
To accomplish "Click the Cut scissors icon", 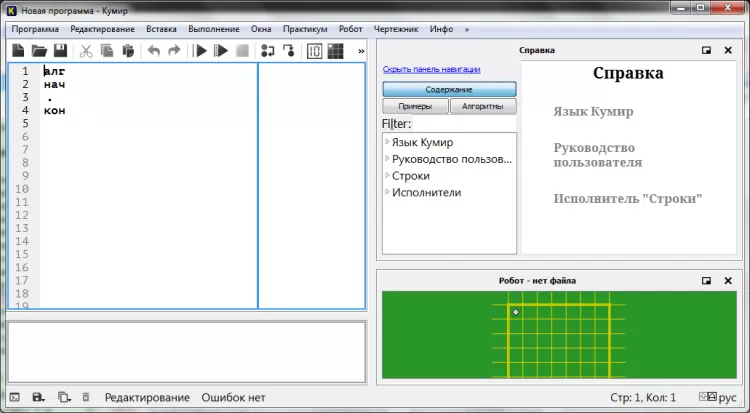I will 86,51.
